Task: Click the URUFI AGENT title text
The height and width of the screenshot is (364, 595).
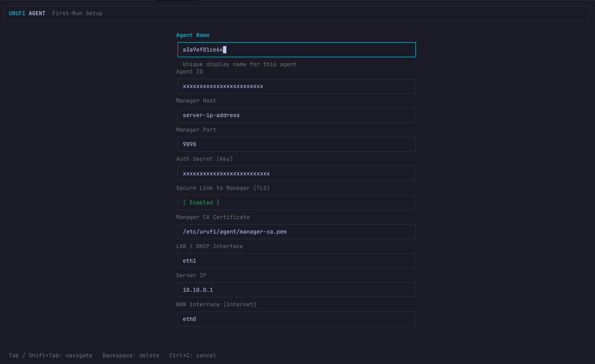Action: (x=27, y=13)
